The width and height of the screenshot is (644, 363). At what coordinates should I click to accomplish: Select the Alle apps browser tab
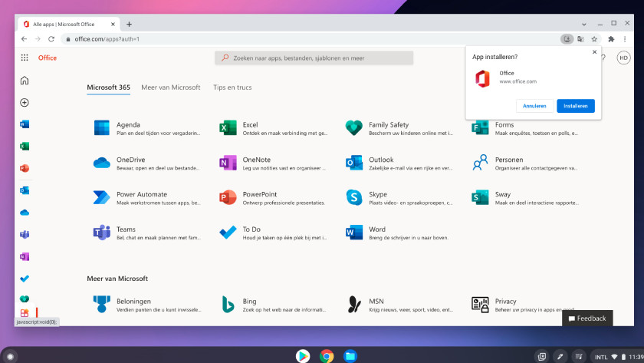(69, 25)
